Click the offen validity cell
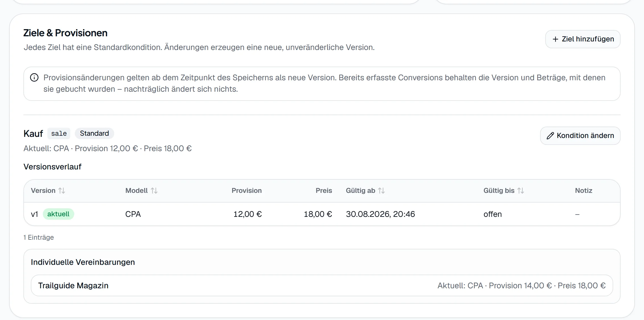 click(x=493, y=214)
